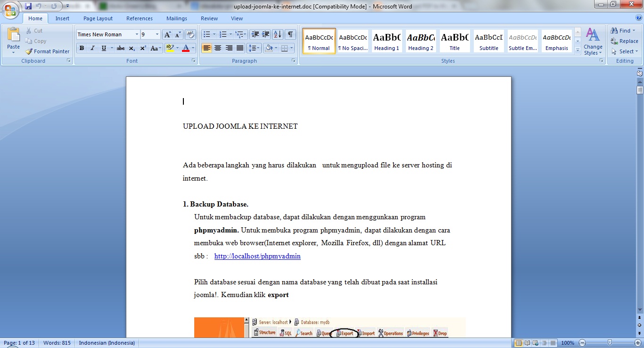Shrink the font size with Shrink Font
This screenshot has height=348, width=644.
pos(178,34)
